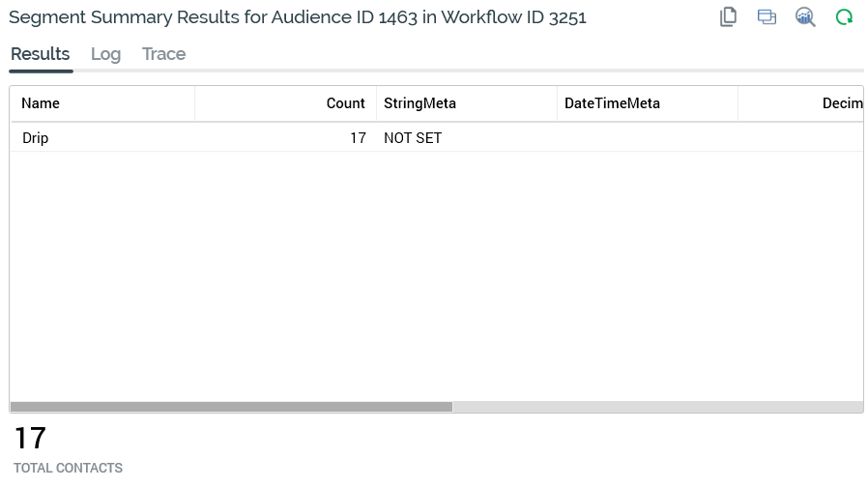Open the Log tab
868x488 pixels.
(105, 54)
